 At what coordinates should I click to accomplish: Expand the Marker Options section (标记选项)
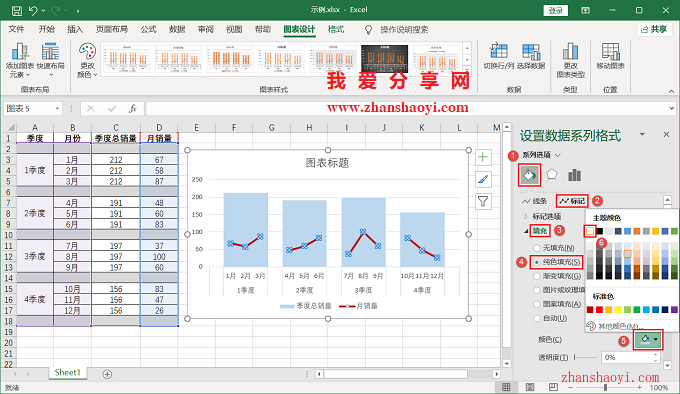pyautogui.click(x=526, y=216)
